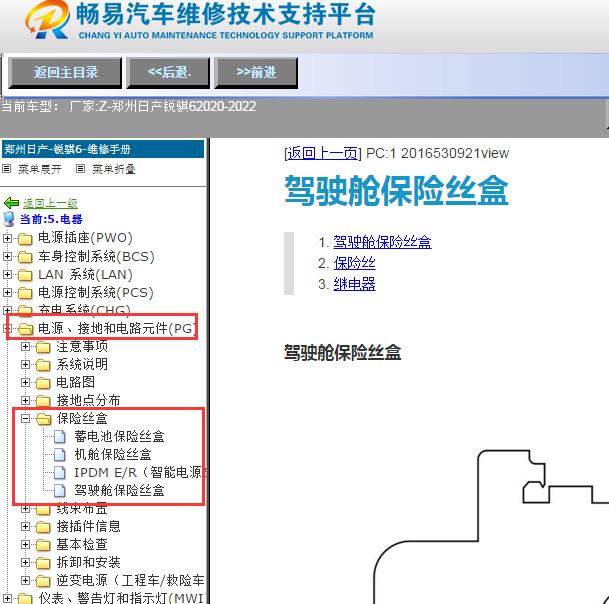Click the 蓄电池保险丝盒 document icon
This screenshot has width=609, height=604.
click(59, 437)
